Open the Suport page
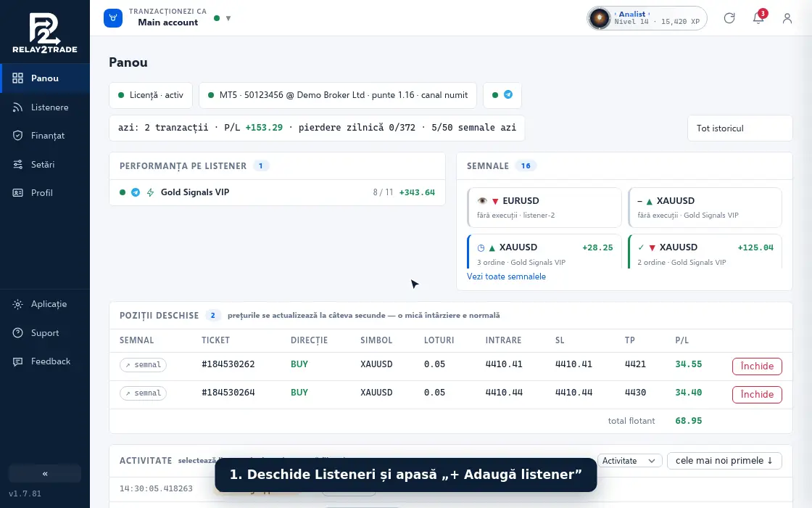Viewport: 812px width, 508px height. (44, 333)
